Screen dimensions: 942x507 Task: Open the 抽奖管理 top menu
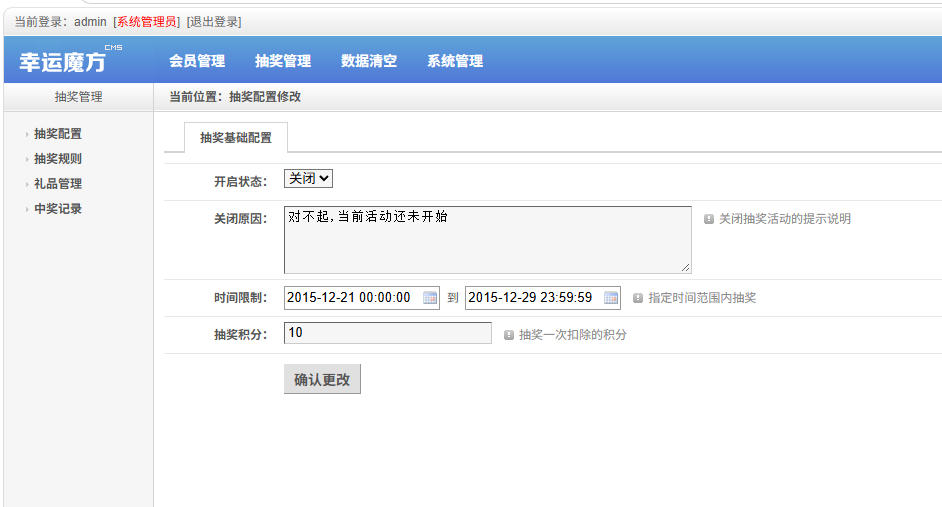click(283, 61)
